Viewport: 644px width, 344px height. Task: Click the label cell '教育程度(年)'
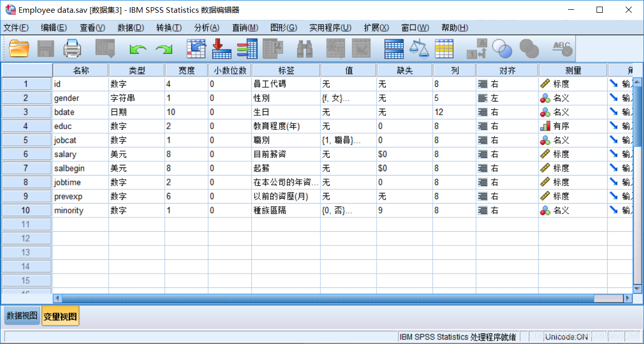coord(286,126)
